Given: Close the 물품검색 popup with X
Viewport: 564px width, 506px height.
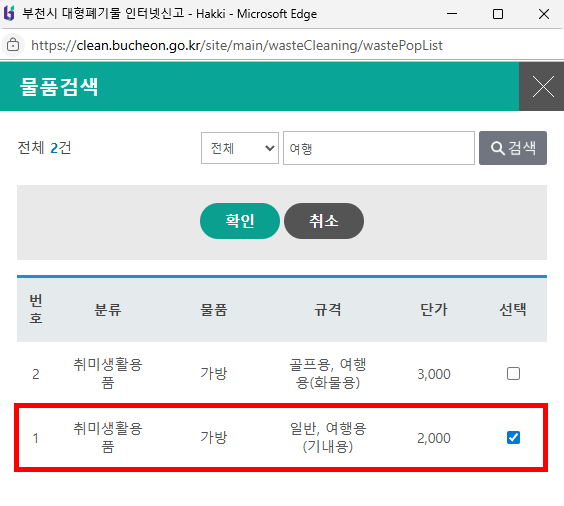Looking at the screenshot, I should click(x=542, y=86).
